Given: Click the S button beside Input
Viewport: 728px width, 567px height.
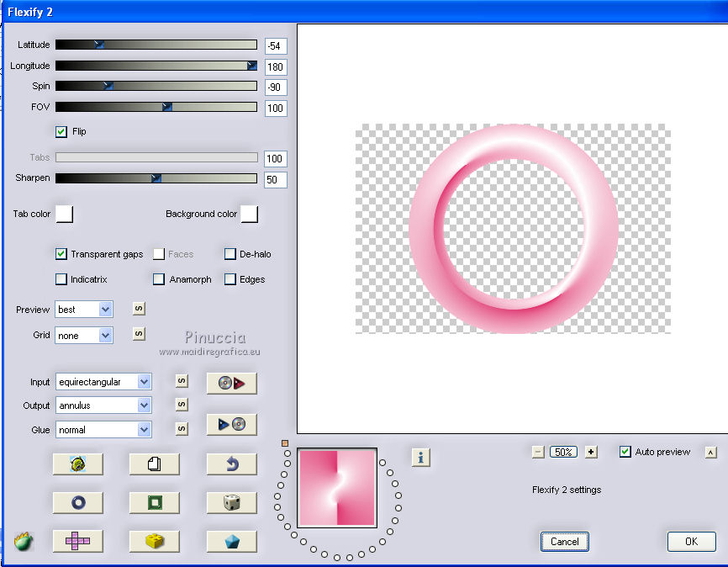Looking at the screenshot, I should click(182, 381).
